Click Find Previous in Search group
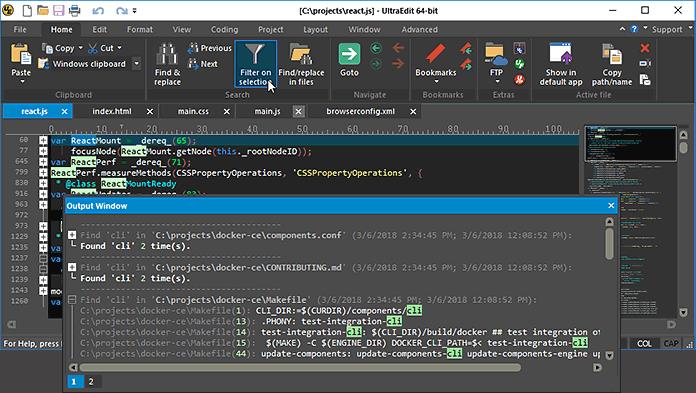This screenshot has width=696, height=393. pos(210,48)
